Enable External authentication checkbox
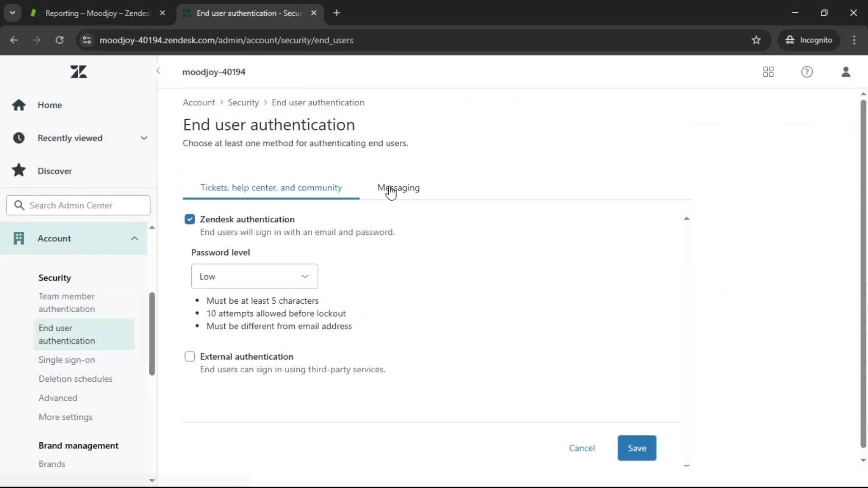 point(190,357)
